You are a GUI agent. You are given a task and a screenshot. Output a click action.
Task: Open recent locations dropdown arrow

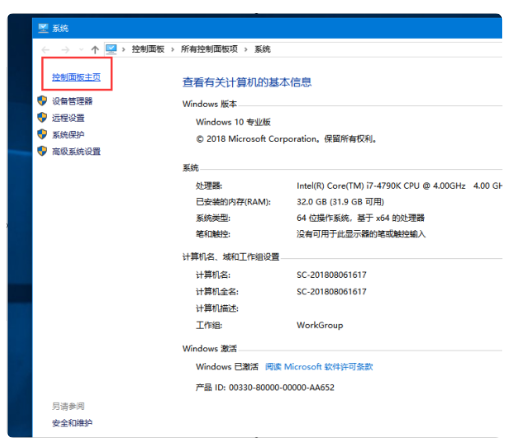click(x=81, y=50)
